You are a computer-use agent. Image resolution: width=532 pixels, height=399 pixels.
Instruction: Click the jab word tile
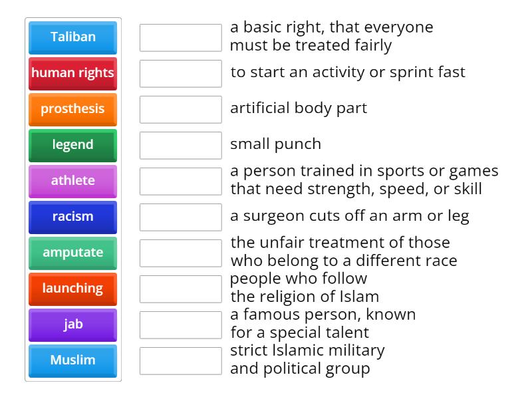tap(72, 325)
